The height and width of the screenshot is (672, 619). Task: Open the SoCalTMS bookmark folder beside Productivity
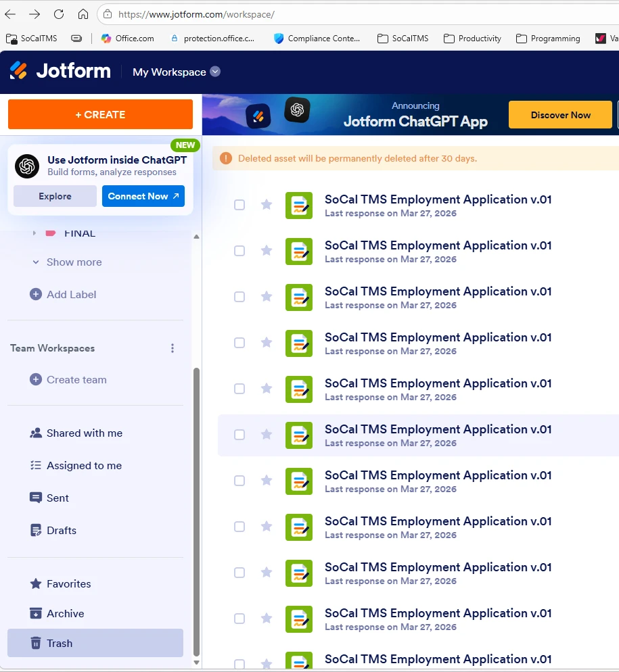[x=403, y=39]
